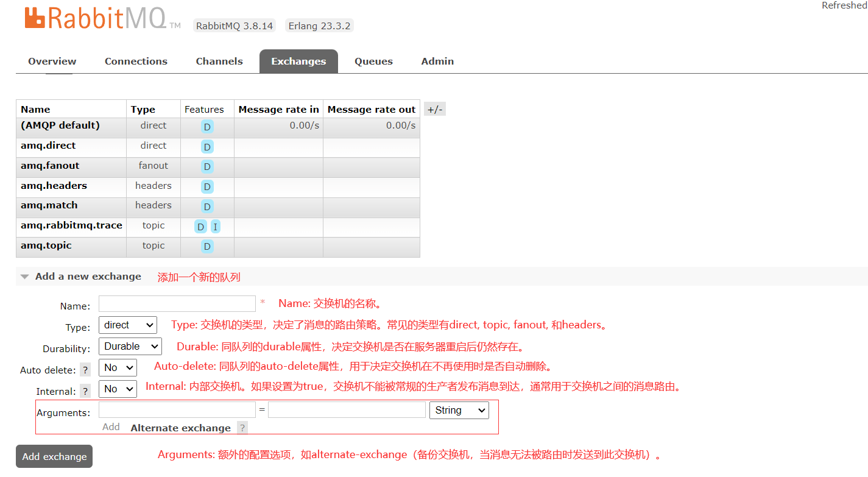Click the Alternate exchange argument shortcut
Screen dimensions: 868x477
point(181,428)
